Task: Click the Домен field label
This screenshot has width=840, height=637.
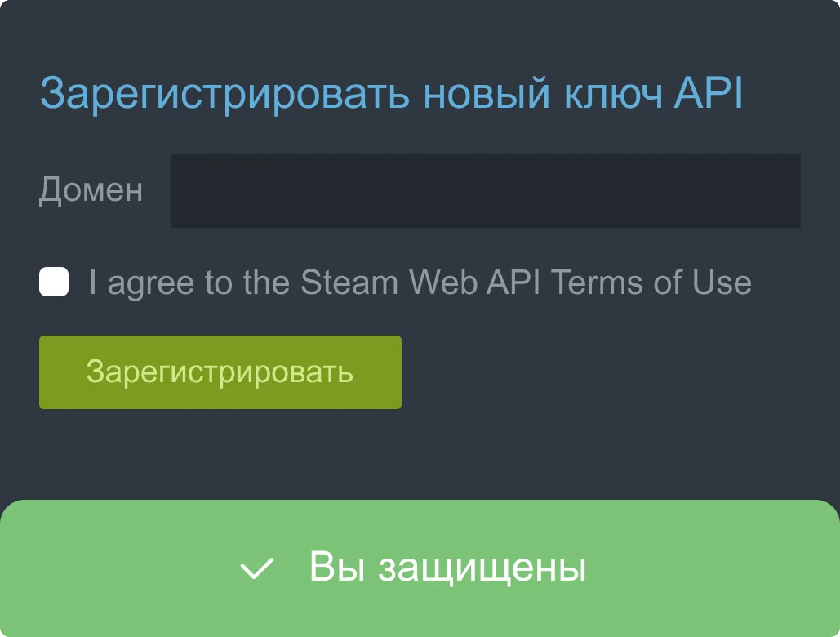Action: [x=91, y=190]
